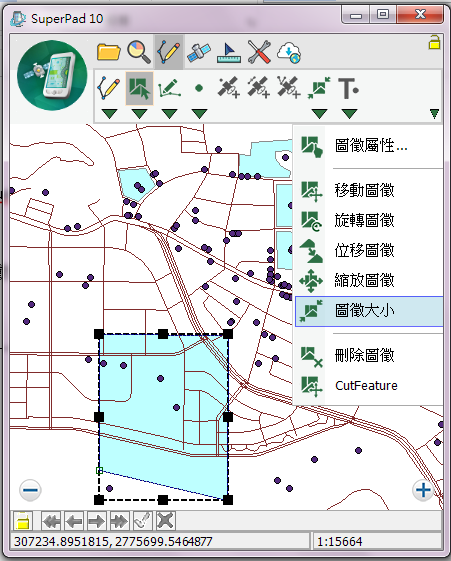Click the GPS satellite toolbar icon
The height and width of the screenshot is (561, 451).
199,52
